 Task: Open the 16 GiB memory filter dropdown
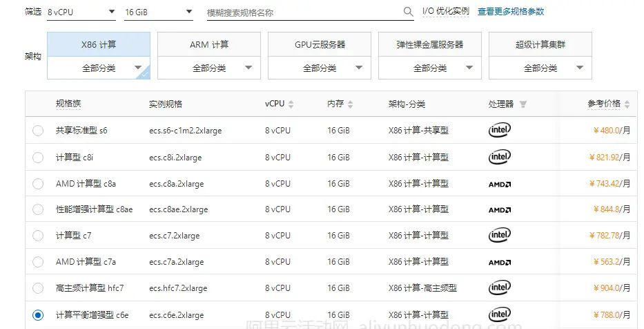[x=159, y=12]
